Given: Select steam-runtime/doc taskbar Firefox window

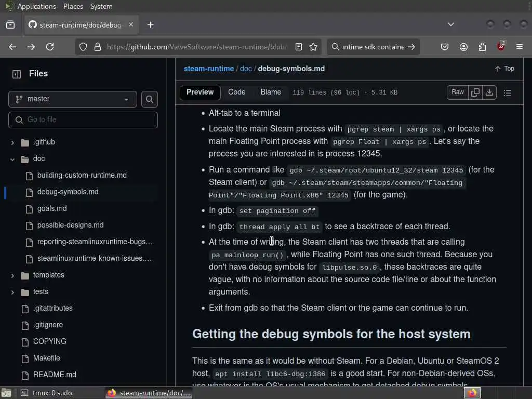Looking at the screenshot, I should click(x=149, y=393).
